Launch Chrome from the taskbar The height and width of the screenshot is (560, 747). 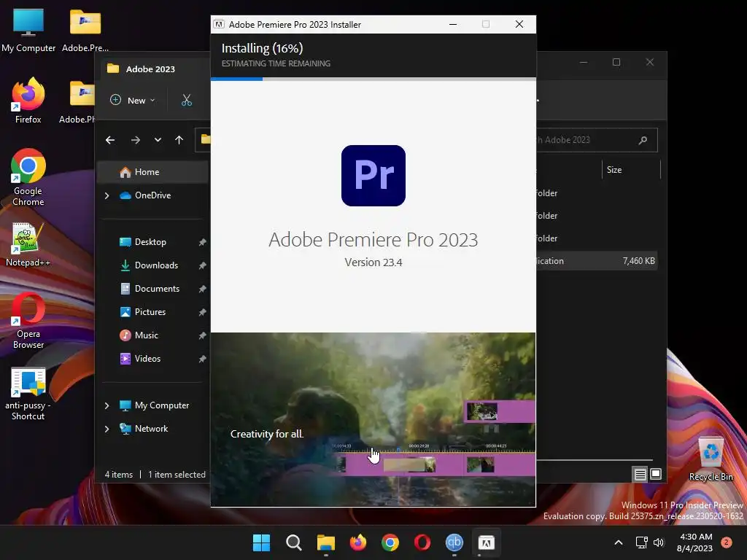click(x=390, y=542)
